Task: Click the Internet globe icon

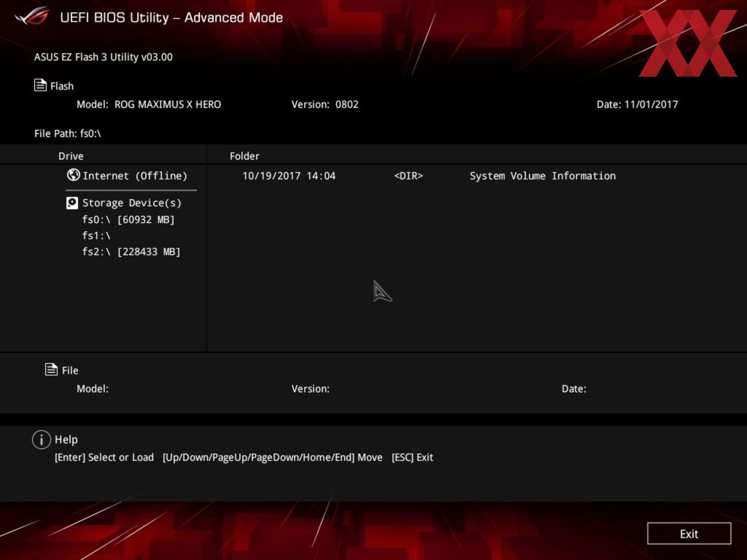Action: 73,175
